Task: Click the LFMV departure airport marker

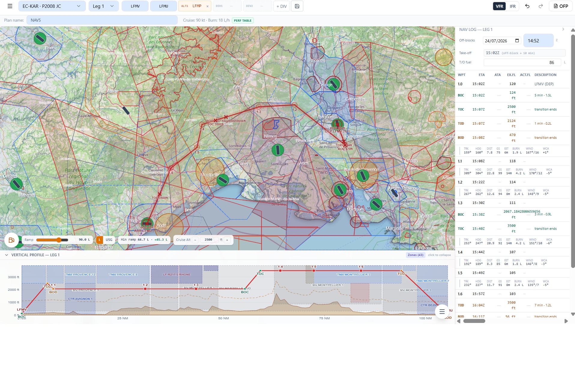Action: pos(337,124)
